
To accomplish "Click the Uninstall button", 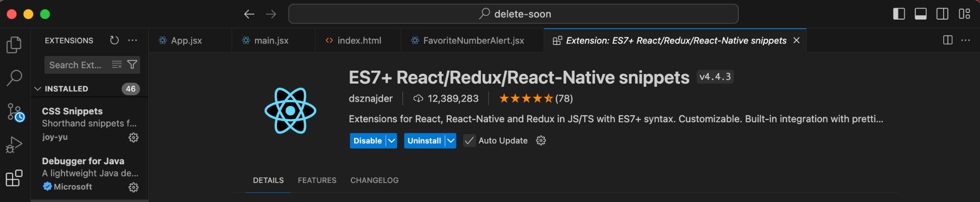I will [424, 140].
